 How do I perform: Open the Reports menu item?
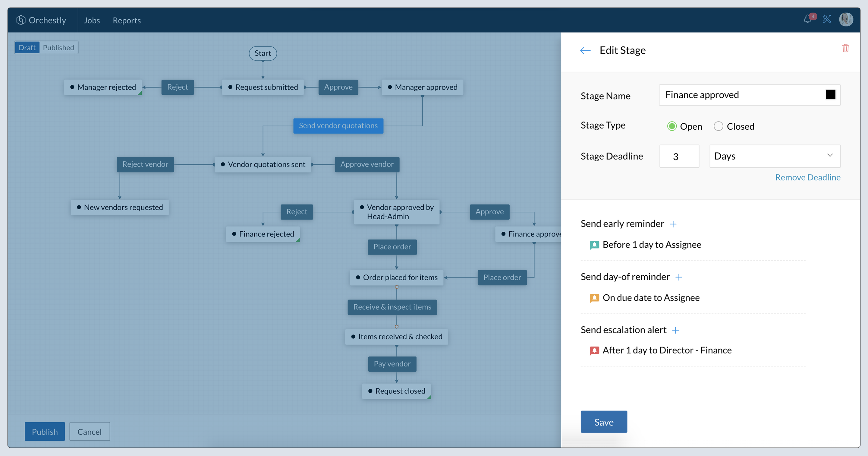point(126,20)
